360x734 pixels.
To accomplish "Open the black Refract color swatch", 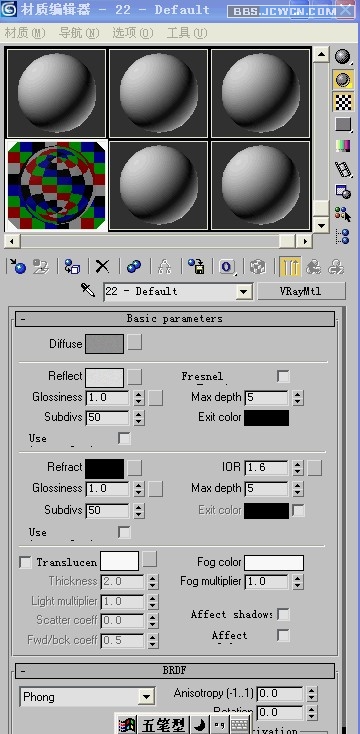I will [x=104, y=469].
